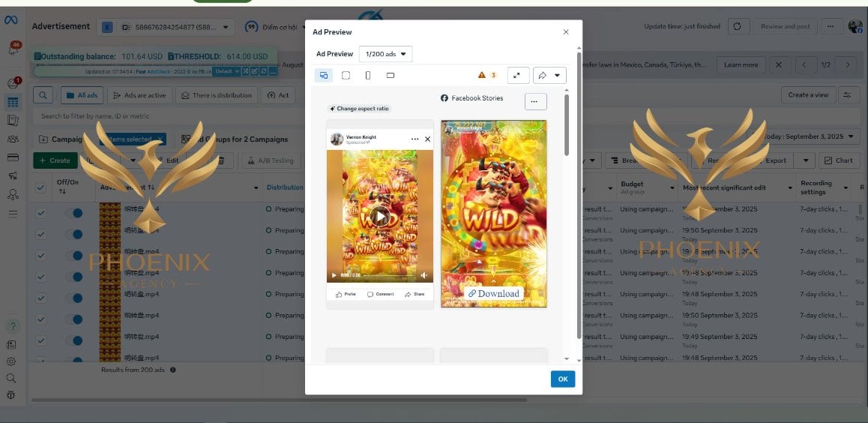Select the all-placements preview icon in Ad Preview
This screenshot has width=868, height=423.
[324, 75]
